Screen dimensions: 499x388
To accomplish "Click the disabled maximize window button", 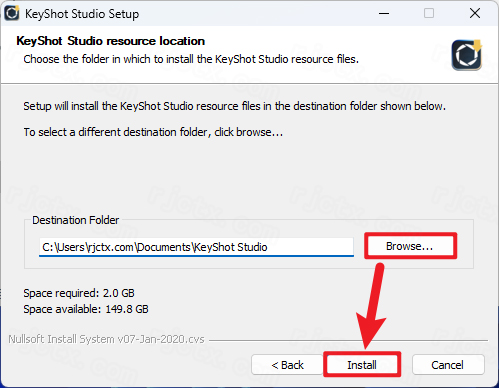I will point(429,13).
